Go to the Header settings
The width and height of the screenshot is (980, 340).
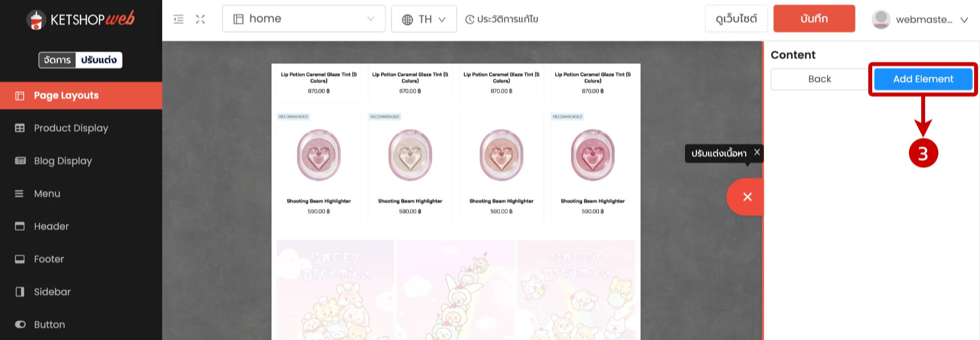51,226
